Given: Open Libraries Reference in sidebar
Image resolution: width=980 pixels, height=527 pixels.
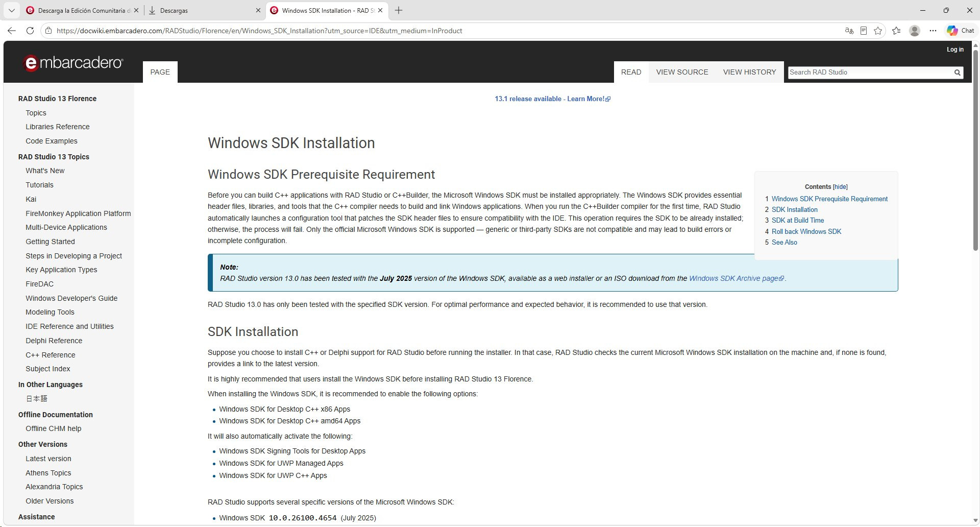Looking at the screenshot, I should pos(58,127).
